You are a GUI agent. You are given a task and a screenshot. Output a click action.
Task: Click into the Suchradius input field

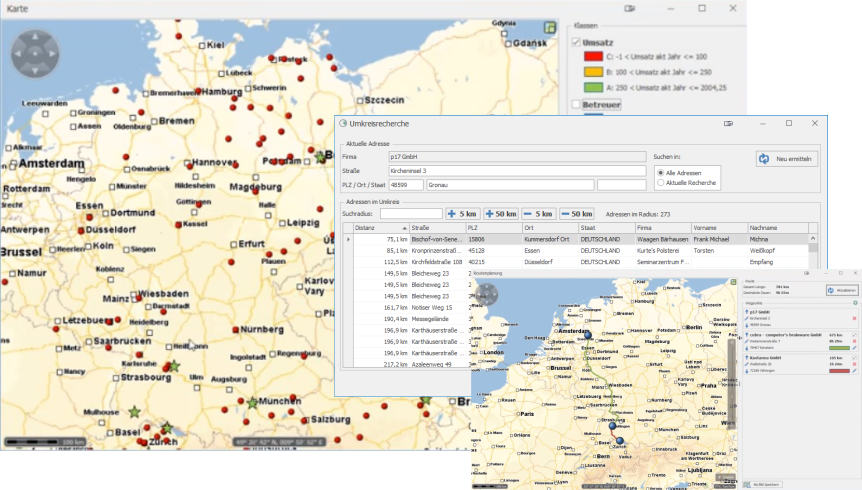coord(410,213)
